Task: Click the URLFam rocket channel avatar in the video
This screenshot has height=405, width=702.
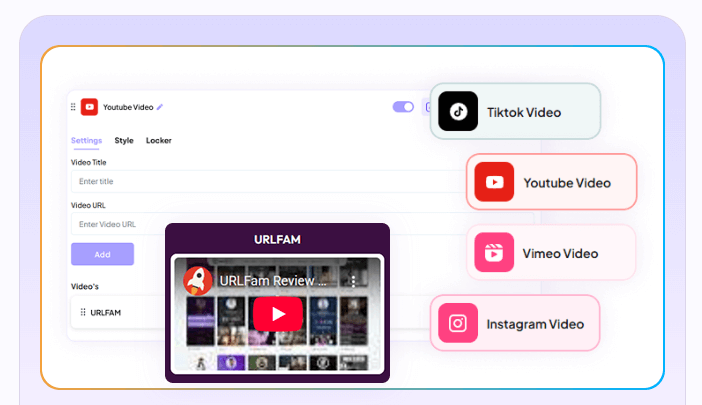Action: [198, 281]
